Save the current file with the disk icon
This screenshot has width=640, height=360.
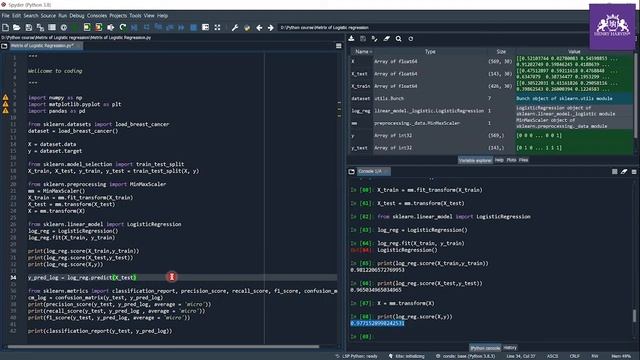[29, 27]
